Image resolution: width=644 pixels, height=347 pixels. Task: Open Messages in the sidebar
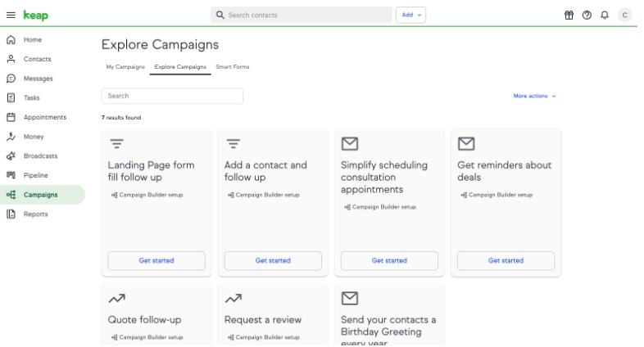tap(38, 79)
